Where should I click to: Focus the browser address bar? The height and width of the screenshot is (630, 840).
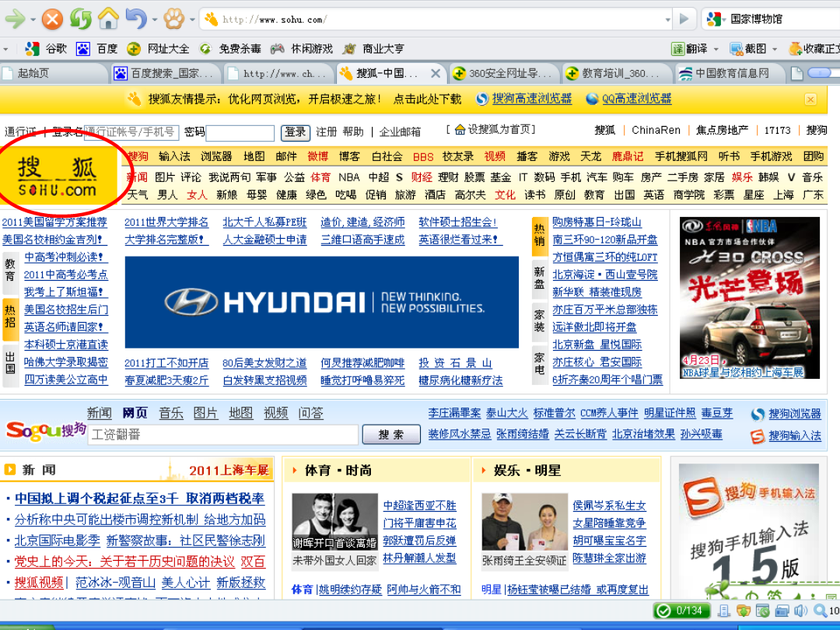[x=436, y=19]
